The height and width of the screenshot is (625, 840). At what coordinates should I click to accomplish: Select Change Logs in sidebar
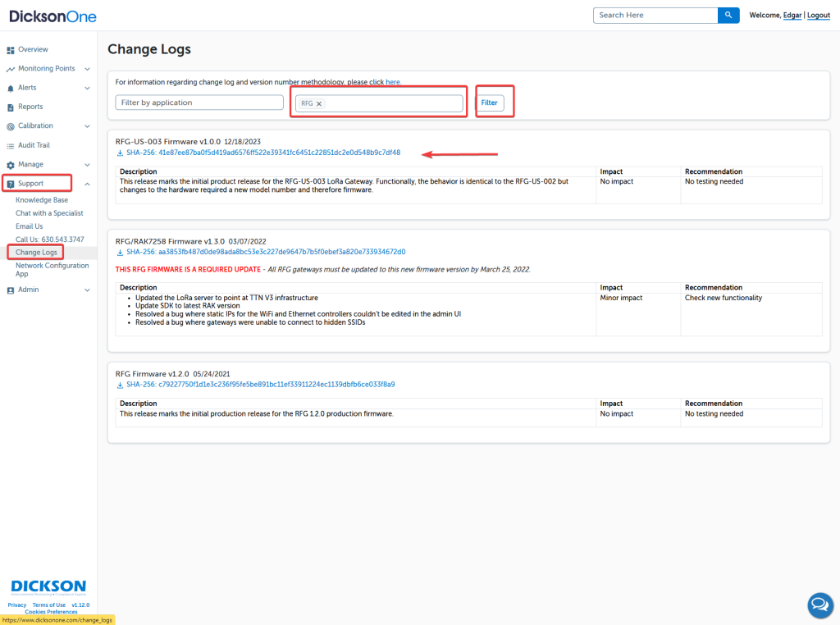(x=35, y=253)
